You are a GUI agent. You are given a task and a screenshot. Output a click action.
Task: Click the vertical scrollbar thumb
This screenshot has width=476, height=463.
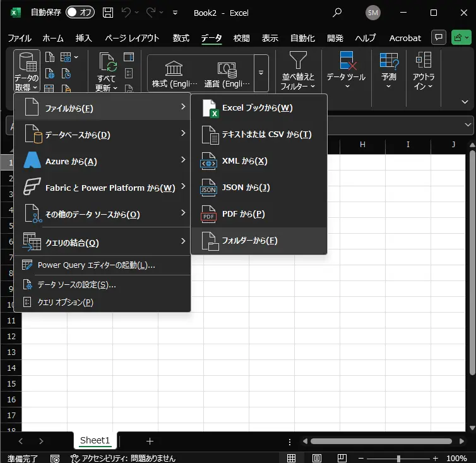click(472, 262)
